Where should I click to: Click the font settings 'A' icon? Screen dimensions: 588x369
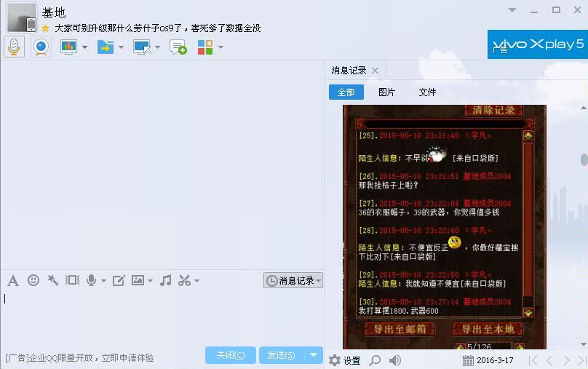click(12, 280)
